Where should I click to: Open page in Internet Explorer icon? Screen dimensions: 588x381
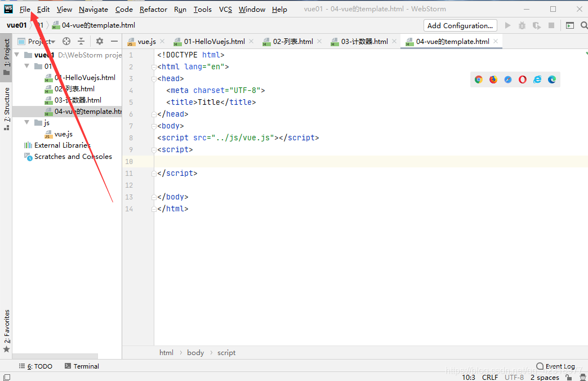(x=537, y=79)
